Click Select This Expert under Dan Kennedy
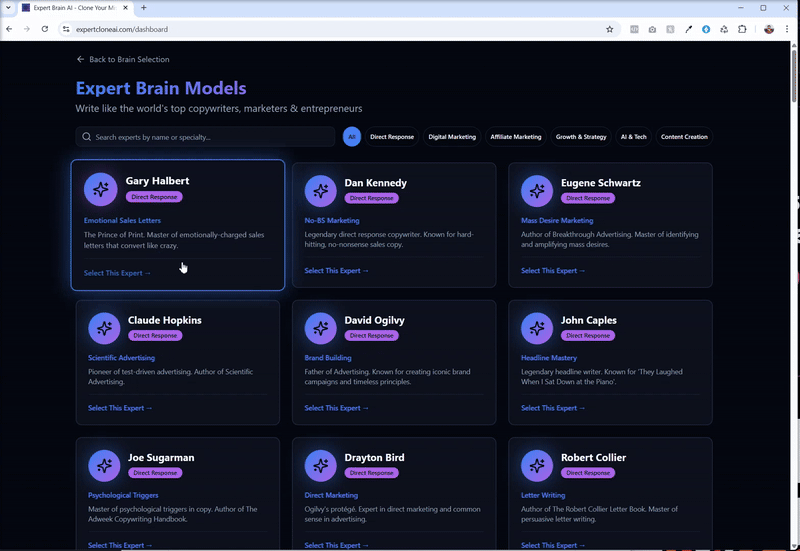 pos(336,271)
